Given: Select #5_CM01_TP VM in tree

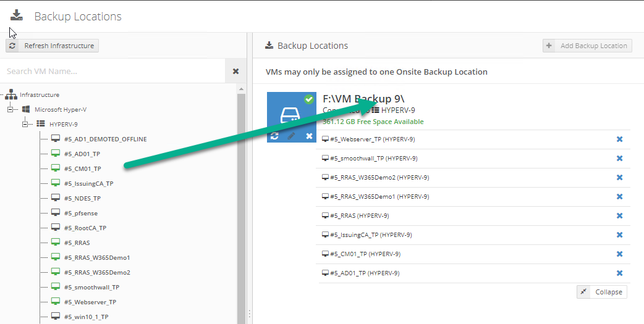Looking at the screenshot, I should 82,168.
